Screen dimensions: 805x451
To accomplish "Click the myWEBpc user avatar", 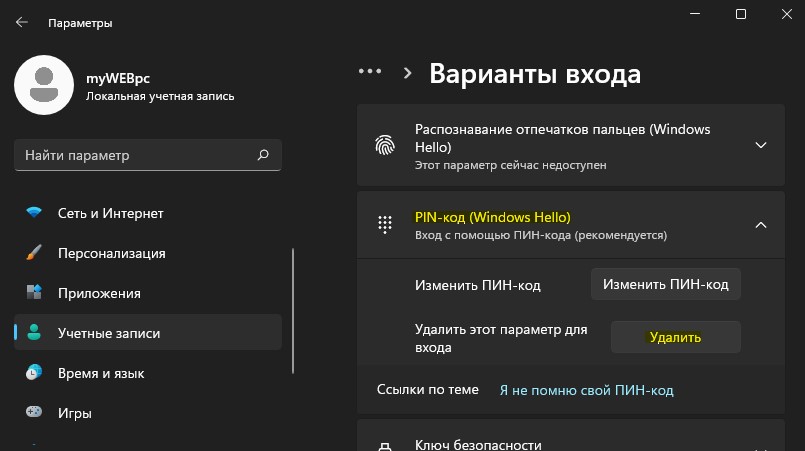I will [x=44, y=85].
